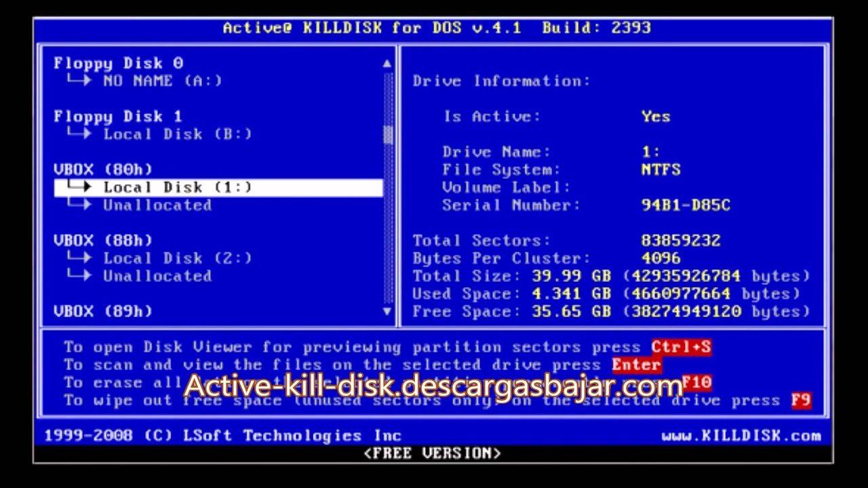Click the 1999-2008 LSoft Technologies copyright text
Viewport: 868px width, 488px height.
[x=223, y=436]
